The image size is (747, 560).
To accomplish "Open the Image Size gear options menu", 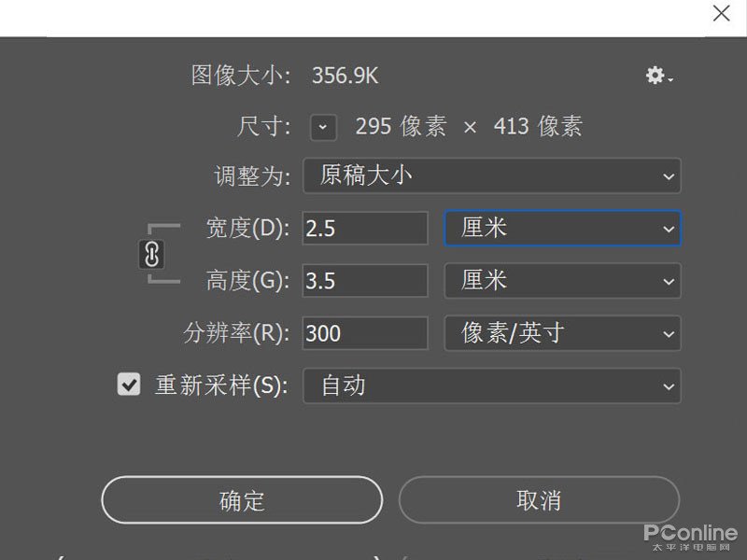I will pyautogui.click(x=654, y=76).
